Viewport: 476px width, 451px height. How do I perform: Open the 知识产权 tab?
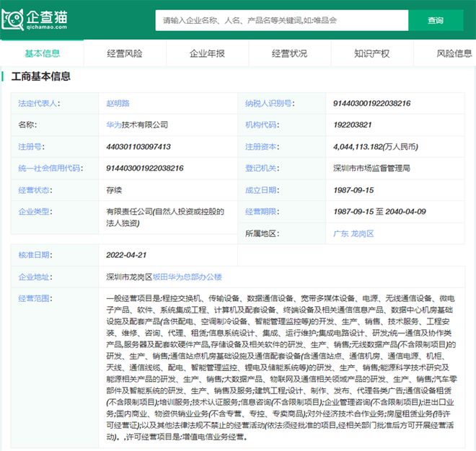point(372,54)
